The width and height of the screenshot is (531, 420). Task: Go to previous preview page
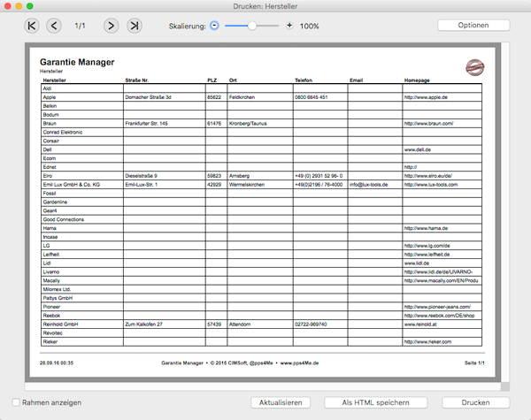click(x=54, y=26)
